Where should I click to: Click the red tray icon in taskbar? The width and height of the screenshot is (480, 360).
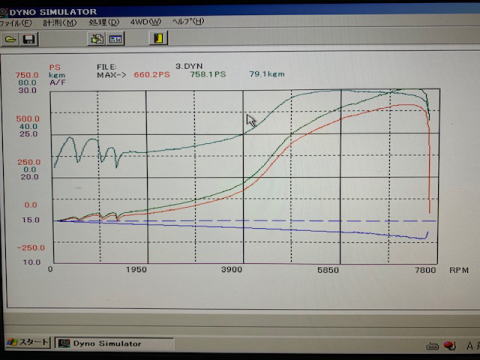pyautogui.click(x=450, y=346)
